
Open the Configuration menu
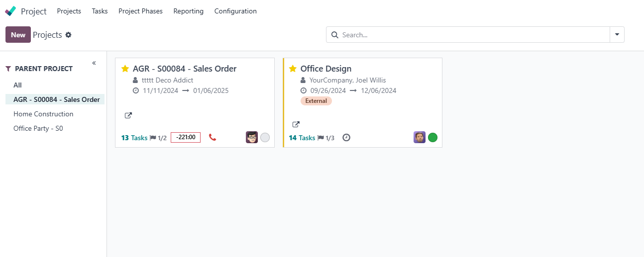235,11
